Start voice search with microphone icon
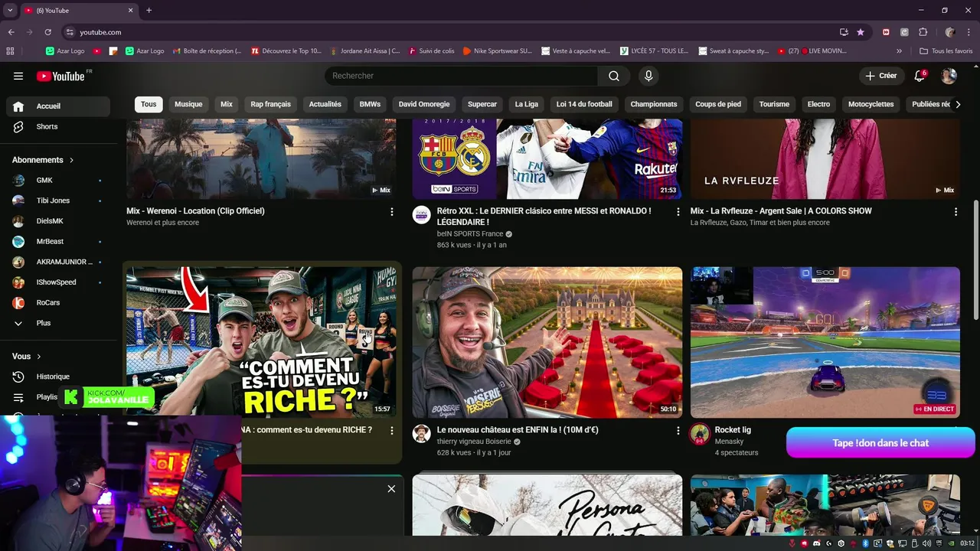Image resolution: width=980 pixels, height=551 pixels. [x=648, y=76]
